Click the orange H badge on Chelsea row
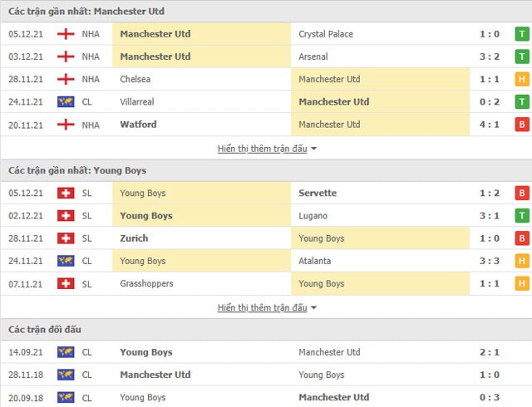This screenshot has width=532, height=407. click(x=522, y=80)
